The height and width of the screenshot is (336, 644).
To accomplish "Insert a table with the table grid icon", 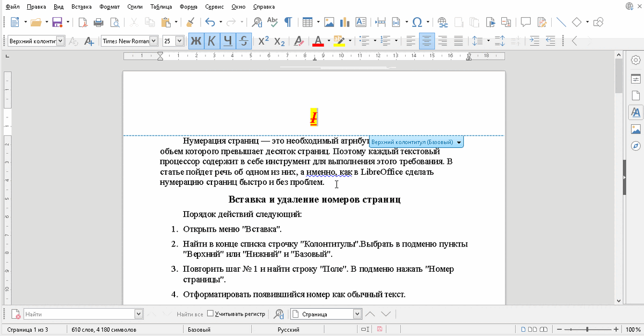I will pyautogui.click(x=308, y=23).
